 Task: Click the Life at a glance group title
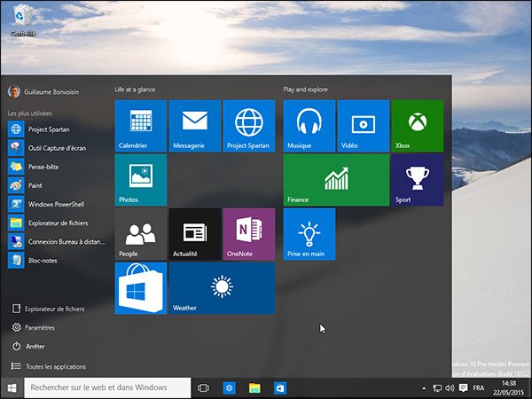(x=135, y=90)
